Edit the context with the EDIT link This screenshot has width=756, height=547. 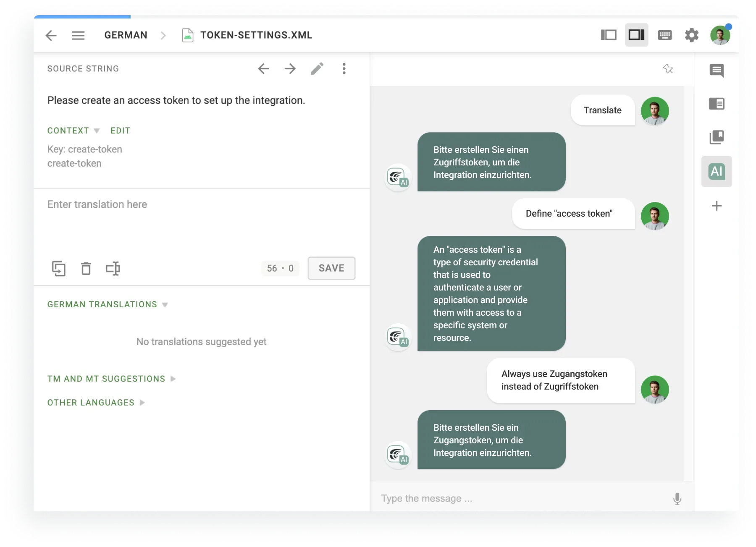point(121,131)
